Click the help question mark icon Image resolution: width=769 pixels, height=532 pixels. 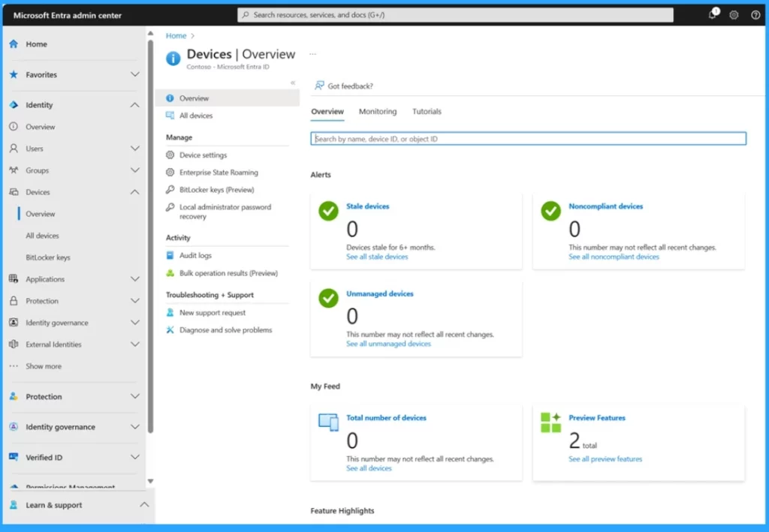[x=755, y=15]
